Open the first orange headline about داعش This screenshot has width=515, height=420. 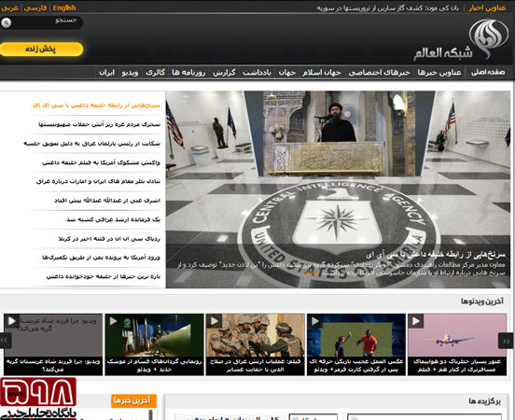pos(96,105)
